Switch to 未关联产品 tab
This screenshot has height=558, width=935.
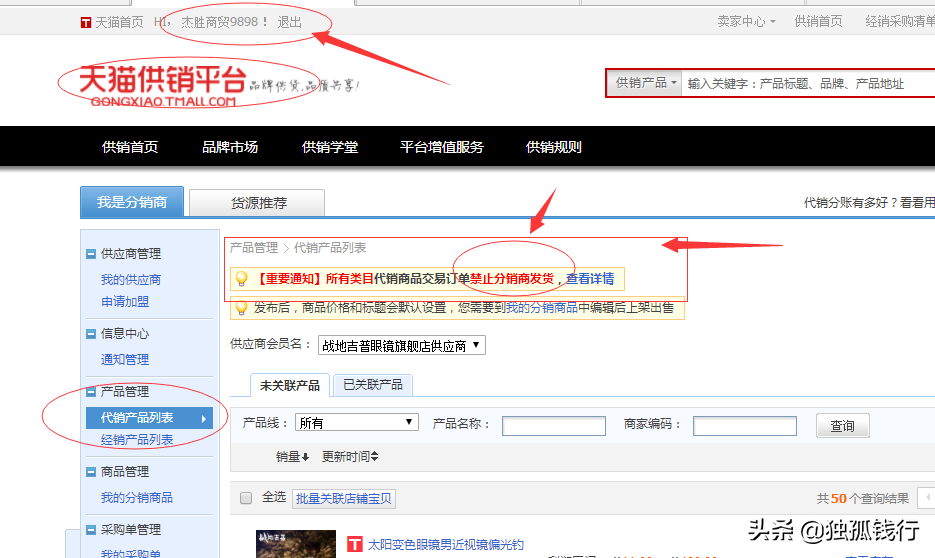click(x=290, y=386)
